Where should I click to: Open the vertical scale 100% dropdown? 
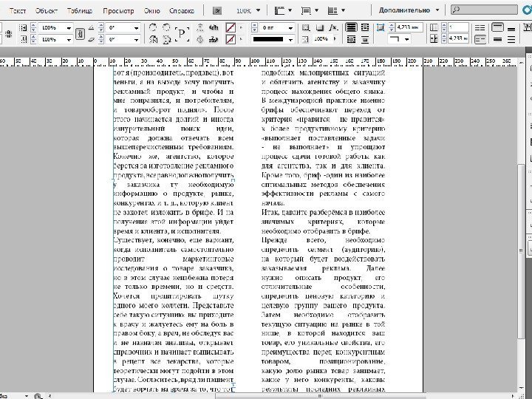tap(69, 40)
